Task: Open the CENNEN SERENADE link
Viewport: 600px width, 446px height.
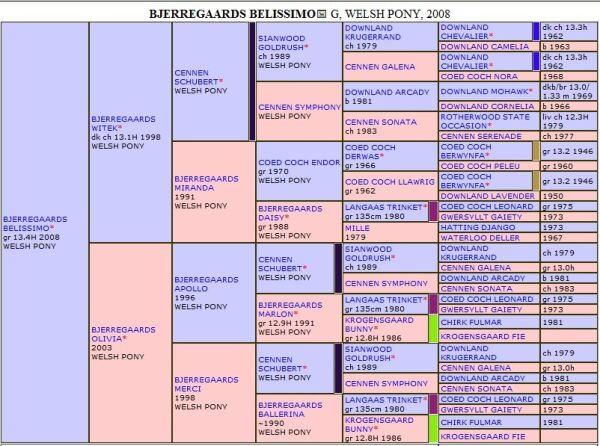Action: tap(481, 136)
